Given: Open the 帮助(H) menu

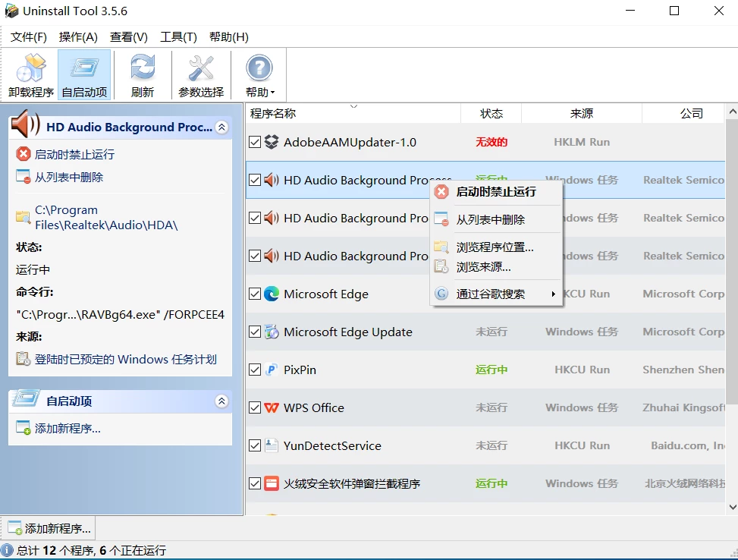Looking at the screenshot, I should pos(229,36).
